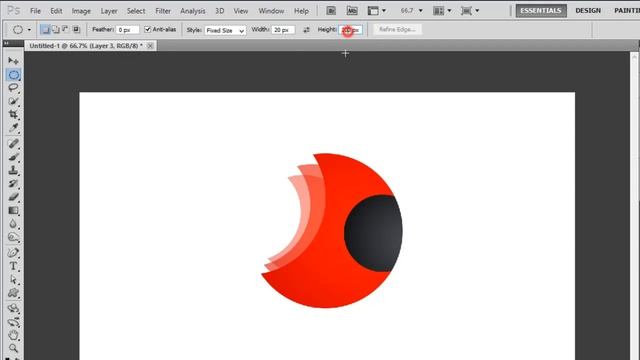Viewport: 640px width, 360px height.
Task: Select the Quick Selection tool
Action: click(x=13, y=101)
